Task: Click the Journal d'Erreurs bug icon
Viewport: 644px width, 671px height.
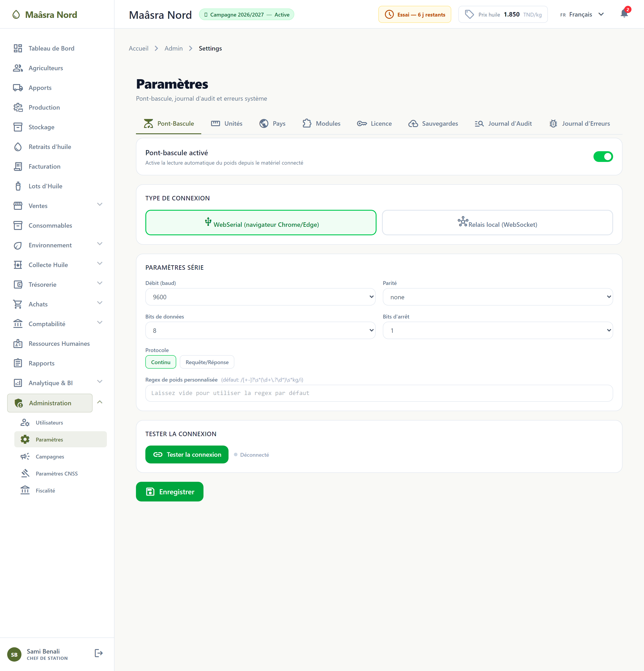Action: tap(553, 124)
